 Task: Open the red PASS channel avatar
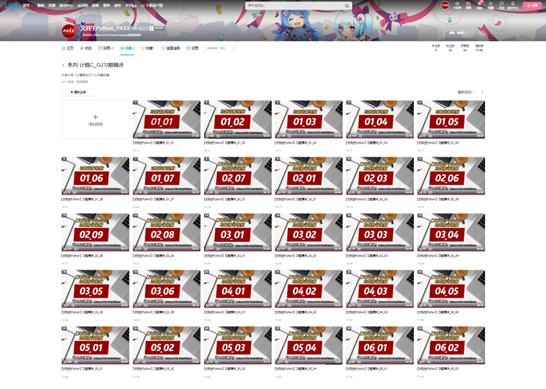click(x=69, y=31)
